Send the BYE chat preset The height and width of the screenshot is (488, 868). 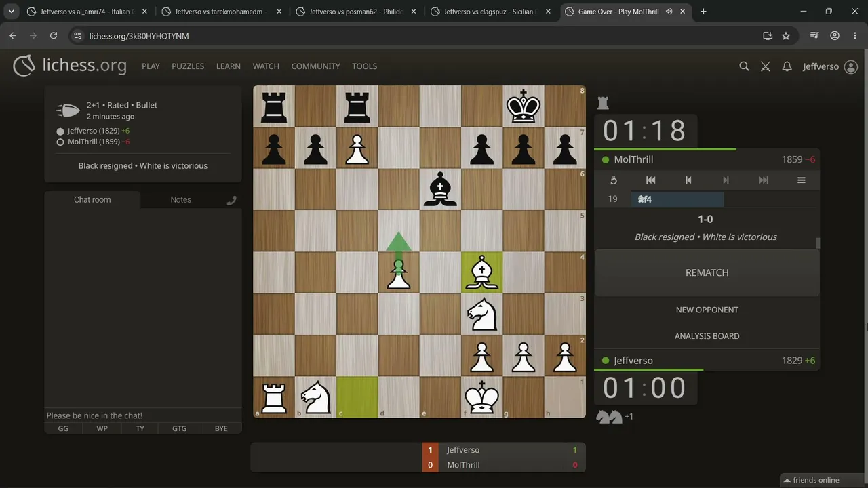coord(221,428)
